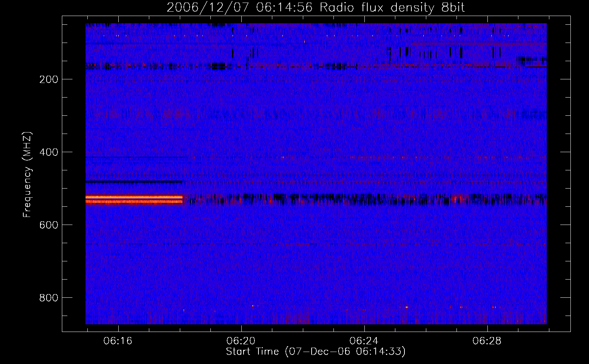The height and width of the screenshot is (364, 589).
Task: Click the 06:28 time tick label
Action: 487,341
